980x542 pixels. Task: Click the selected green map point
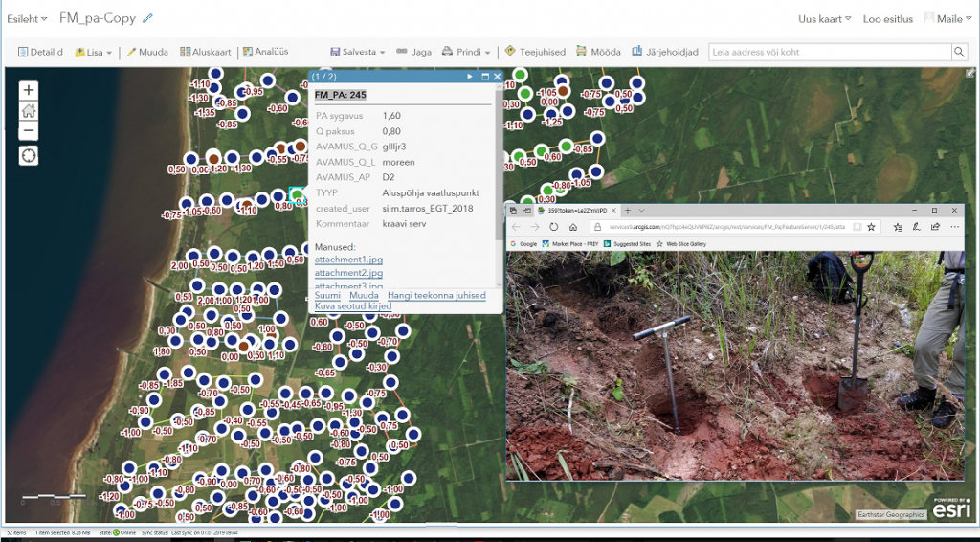pos(297,195)
